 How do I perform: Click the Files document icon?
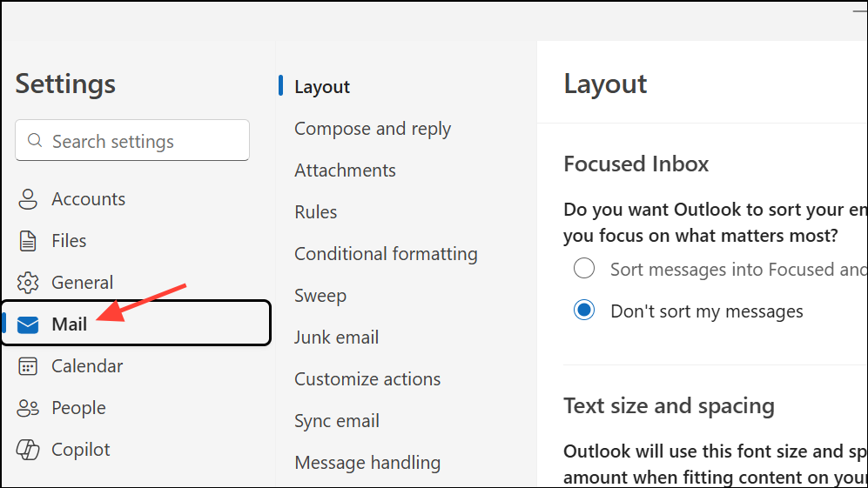tap(28, 241)
